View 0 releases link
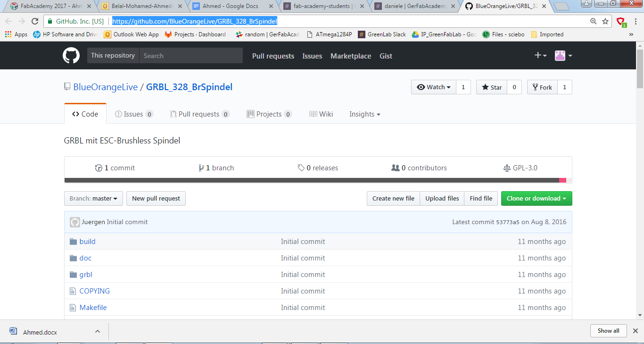 point(318,168)
